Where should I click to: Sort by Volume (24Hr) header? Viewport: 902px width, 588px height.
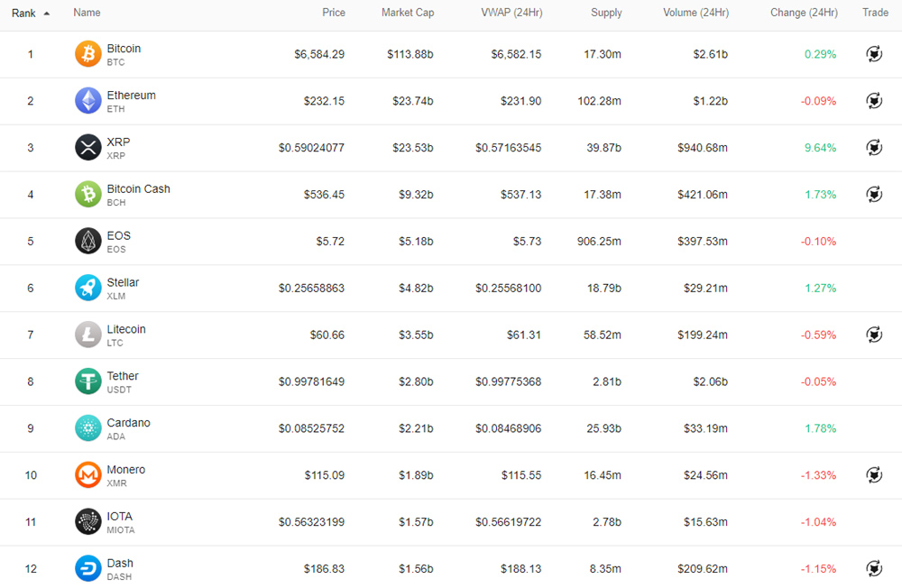(695, 13)
